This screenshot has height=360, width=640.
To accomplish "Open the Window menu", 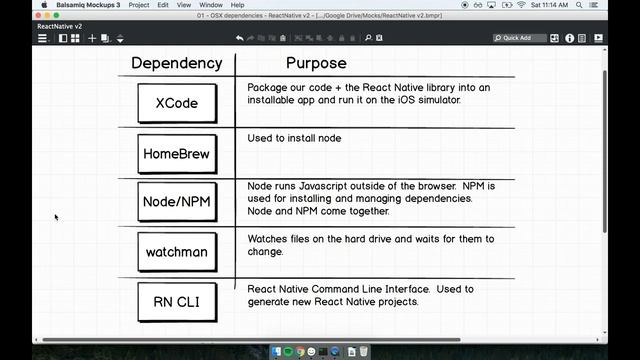I will (211, 5).
